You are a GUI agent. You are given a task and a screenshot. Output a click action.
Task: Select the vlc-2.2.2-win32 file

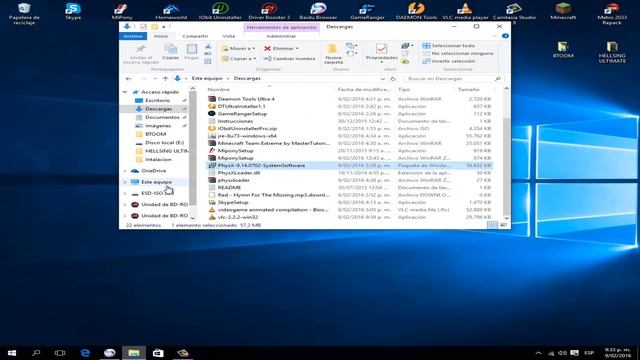click(x=238, y=217)
